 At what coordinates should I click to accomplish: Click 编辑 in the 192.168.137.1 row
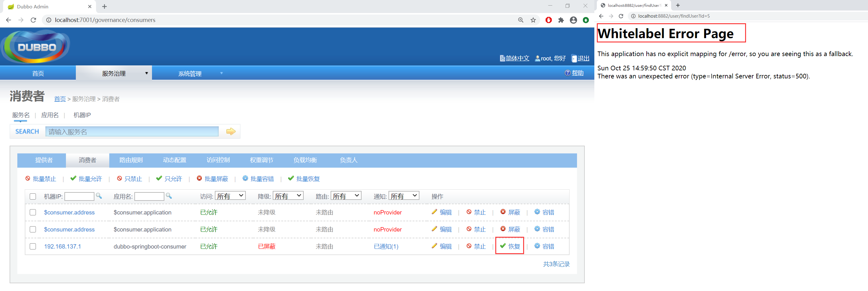pos(442,246)
